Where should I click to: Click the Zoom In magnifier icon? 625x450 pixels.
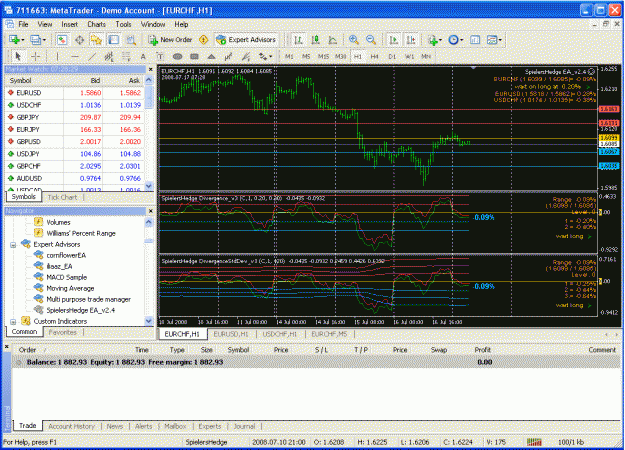click(x=354, y=40)
